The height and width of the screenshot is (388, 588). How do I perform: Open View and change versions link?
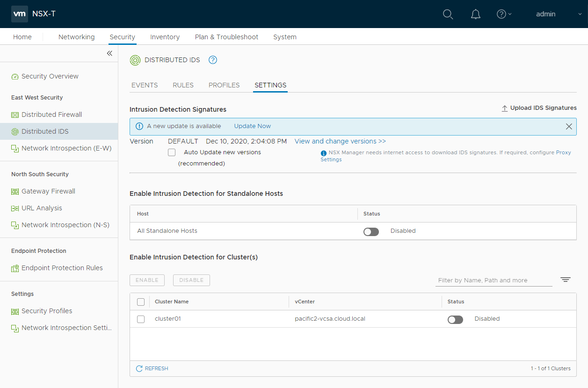340,141
